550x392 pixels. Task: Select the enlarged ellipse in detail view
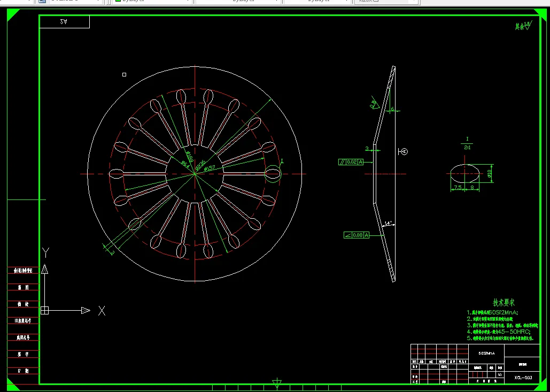click(x=465, y=173)
